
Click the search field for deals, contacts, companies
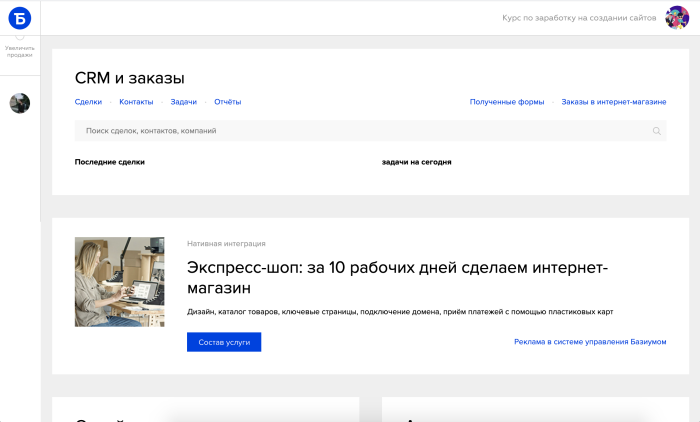(371, 131)
